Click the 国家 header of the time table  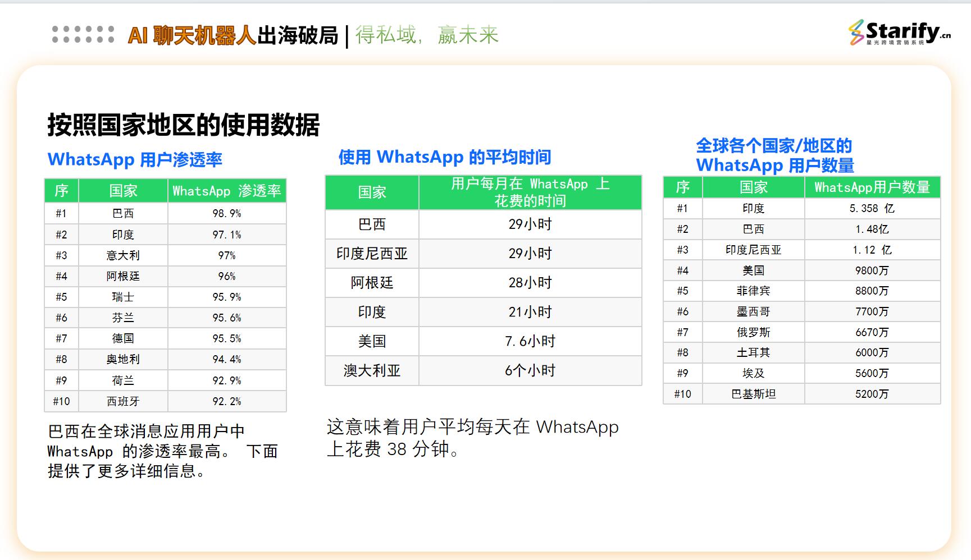coord(371,192)
